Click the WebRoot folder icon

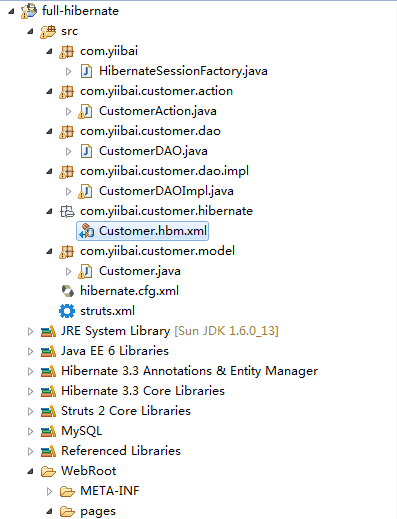click(48, 471)
